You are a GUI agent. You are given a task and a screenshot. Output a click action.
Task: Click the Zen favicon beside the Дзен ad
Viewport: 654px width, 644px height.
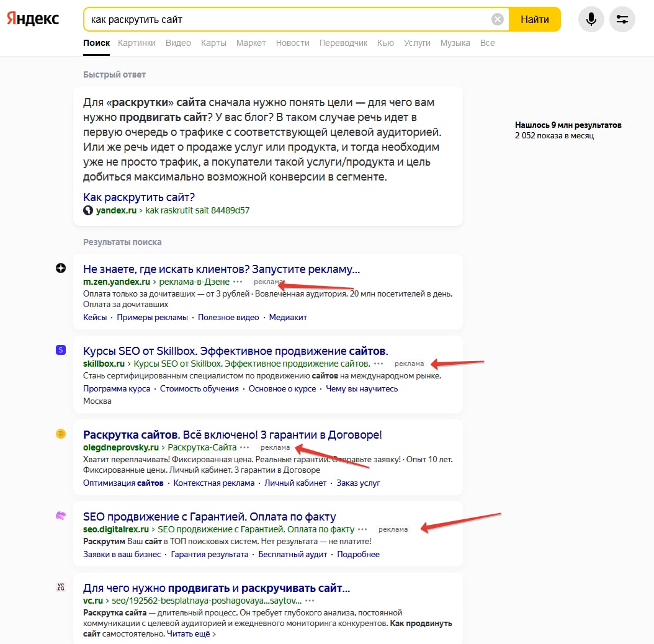pyautogui.click(x=61, y=268)
